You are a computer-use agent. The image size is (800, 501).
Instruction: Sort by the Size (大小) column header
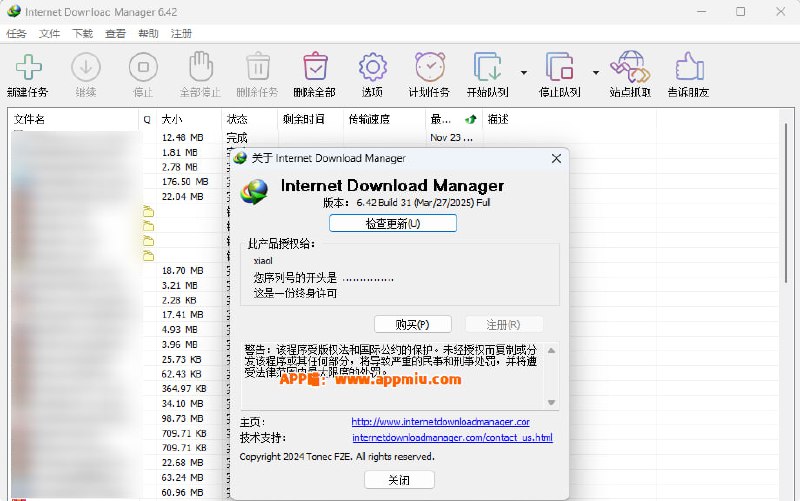point(189,119)
